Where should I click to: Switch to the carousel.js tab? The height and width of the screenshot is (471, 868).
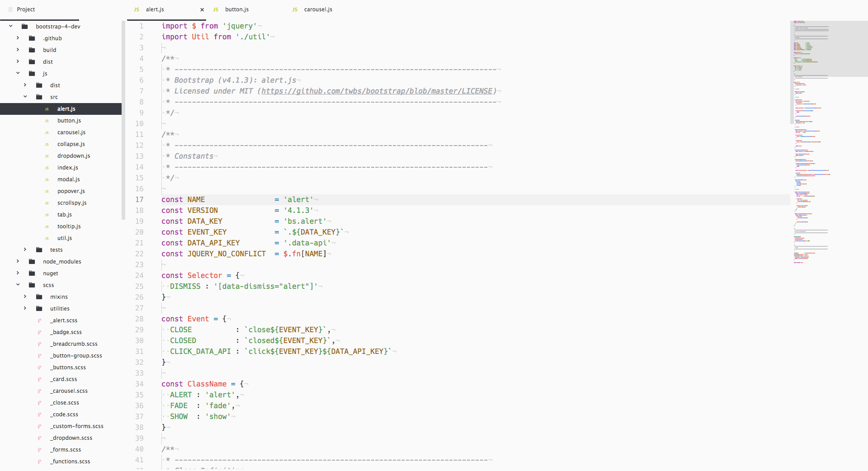click(x=325, y=9)
